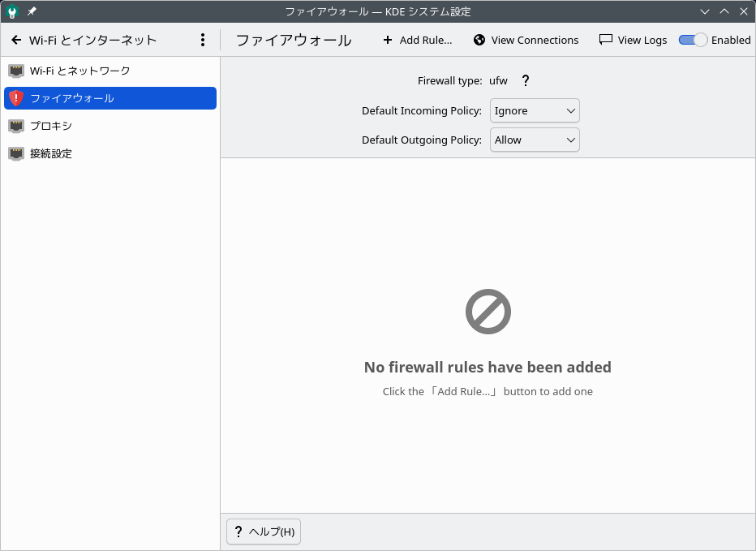Click the back arrow icon in sidebar header

16,40
